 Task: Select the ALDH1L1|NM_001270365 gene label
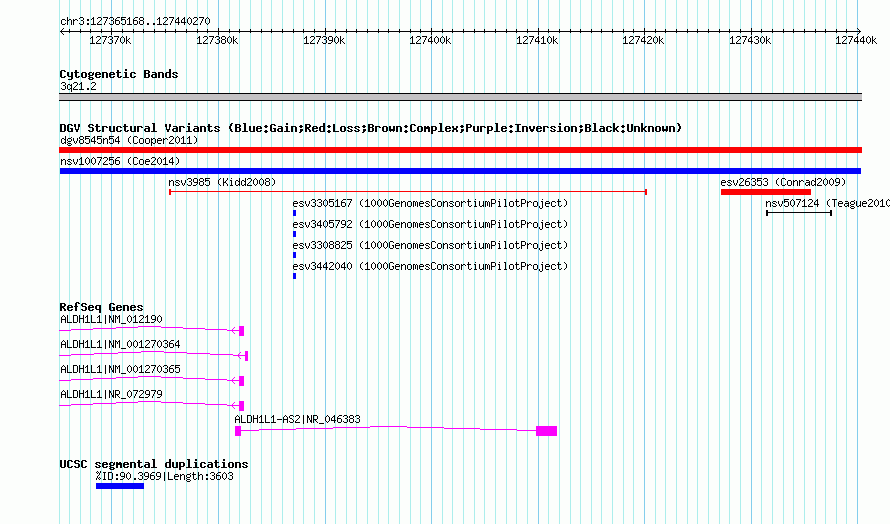[120, 369]
